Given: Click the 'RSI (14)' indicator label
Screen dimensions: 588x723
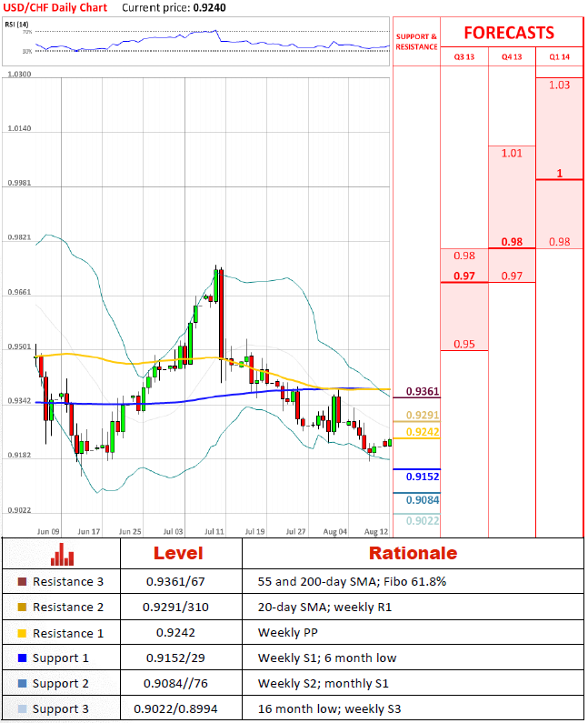Looking at the screenshot, I should pos(16,24).
